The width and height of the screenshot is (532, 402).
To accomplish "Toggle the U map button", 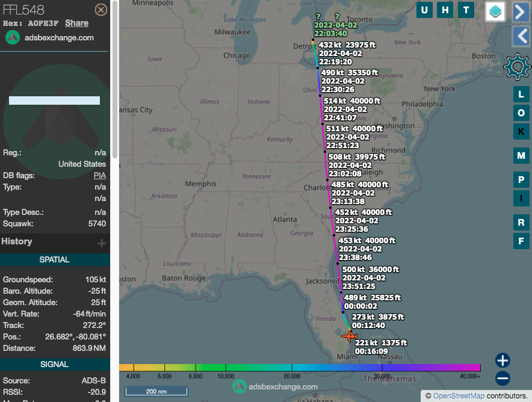I will click(x=424, y=10).
